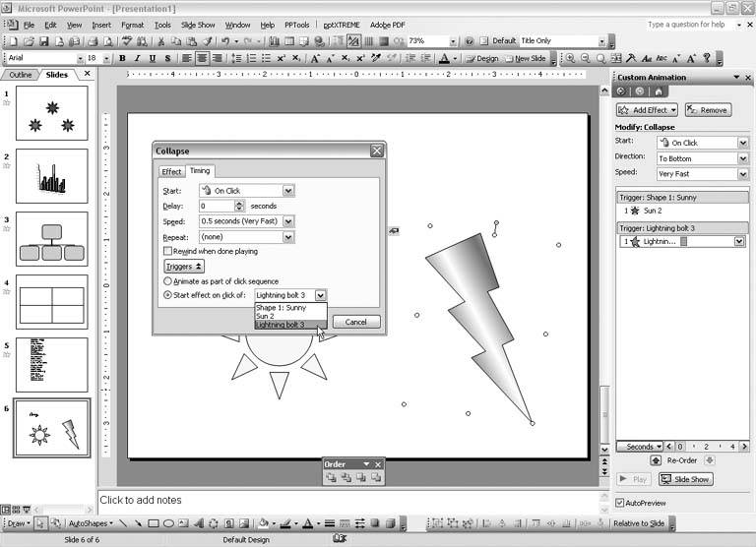Open the Font size dropdown
Screen dimensions: 756x547
click(x=106, y=58)
